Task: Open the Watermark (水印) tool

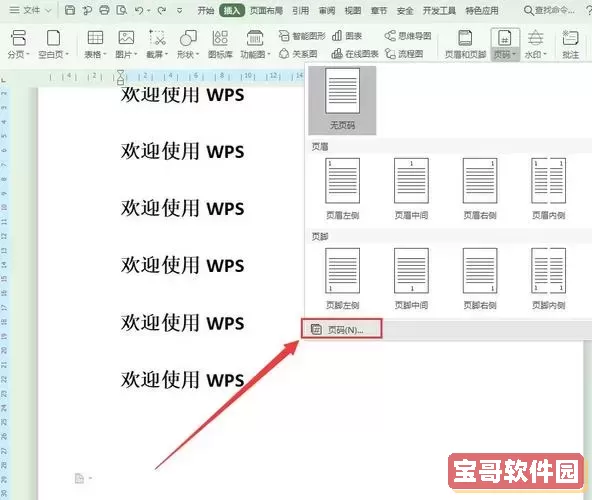Action: (x=535, y=45)
